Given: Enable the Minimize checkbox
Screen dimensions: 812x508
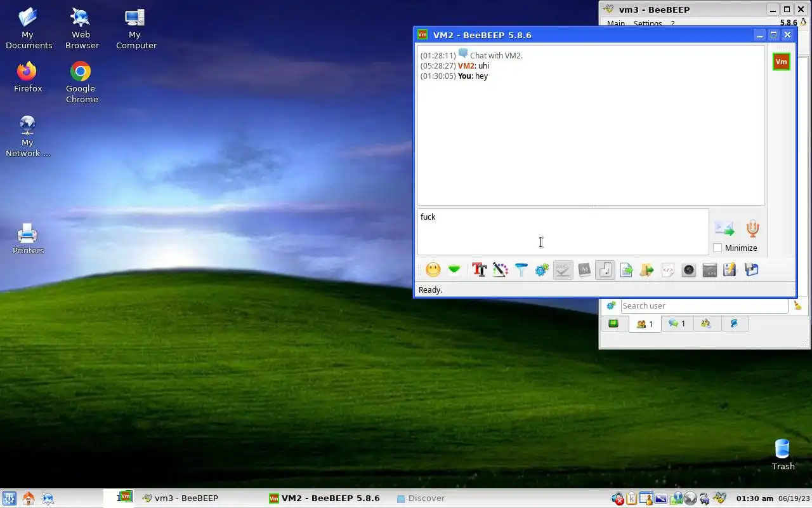Looking at the screenshot, I should pos(717,248).
